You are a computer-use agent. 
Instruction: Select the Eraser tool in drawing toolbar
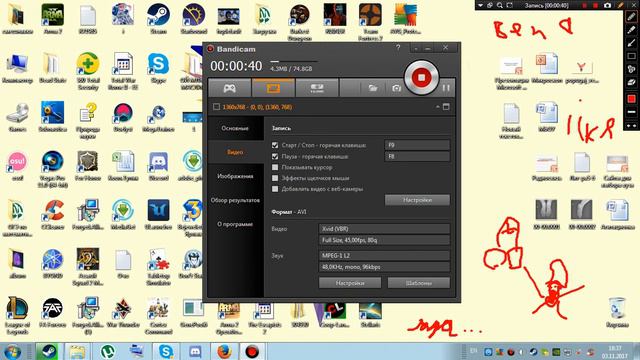click(631, 82)
